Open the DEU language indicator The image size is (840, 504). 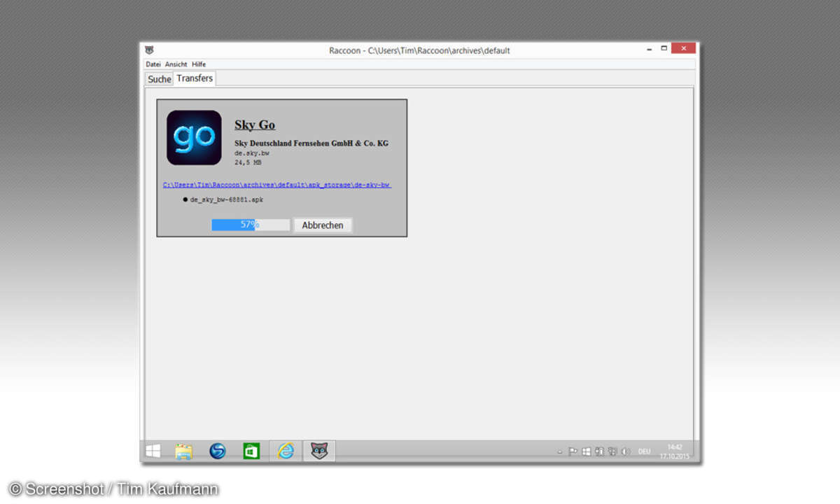tap(644, 451)
